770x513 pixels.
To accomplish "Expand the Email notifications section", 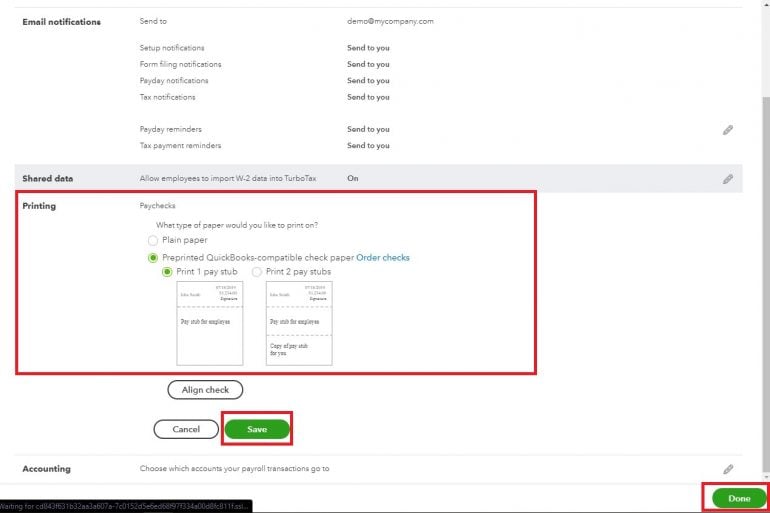I will click(x=61, y=21).
